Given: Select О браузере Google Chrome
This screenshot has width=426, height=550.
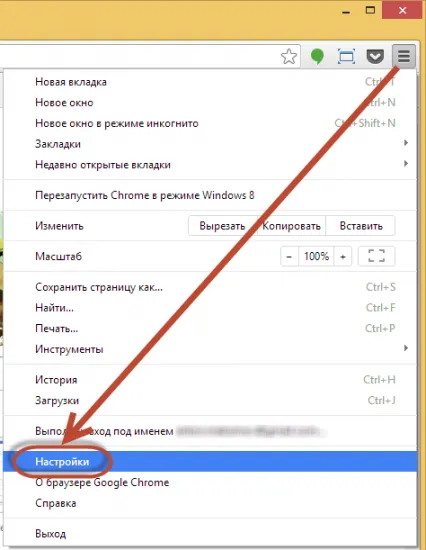Looking at the screenshot, I should tap(210, 482).
